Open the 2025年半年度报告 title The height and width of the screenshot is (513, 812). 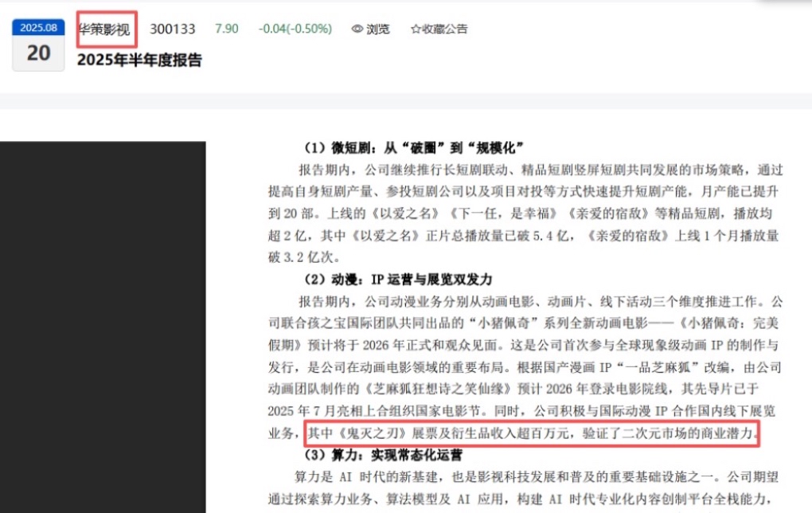139,60
